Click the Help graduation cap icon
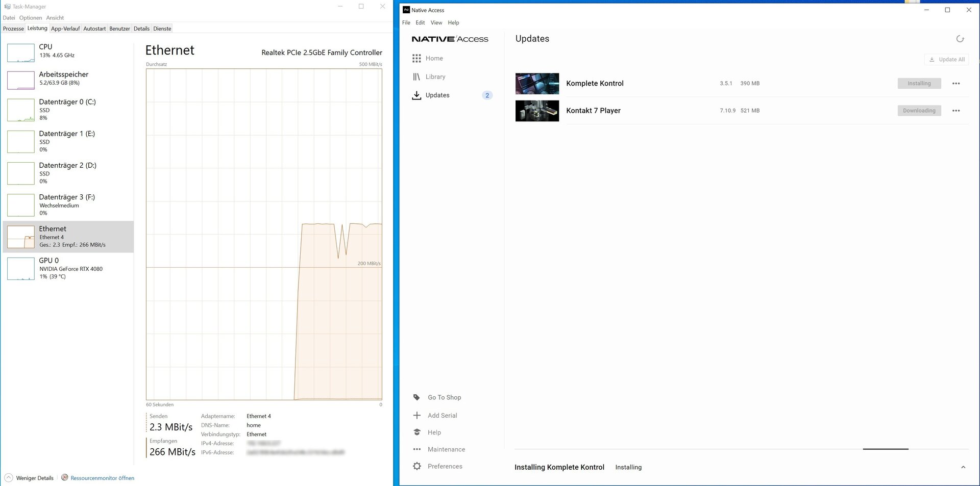Image resolution: width=980 pixels, height=486 pixels. (x=416, y=432)
